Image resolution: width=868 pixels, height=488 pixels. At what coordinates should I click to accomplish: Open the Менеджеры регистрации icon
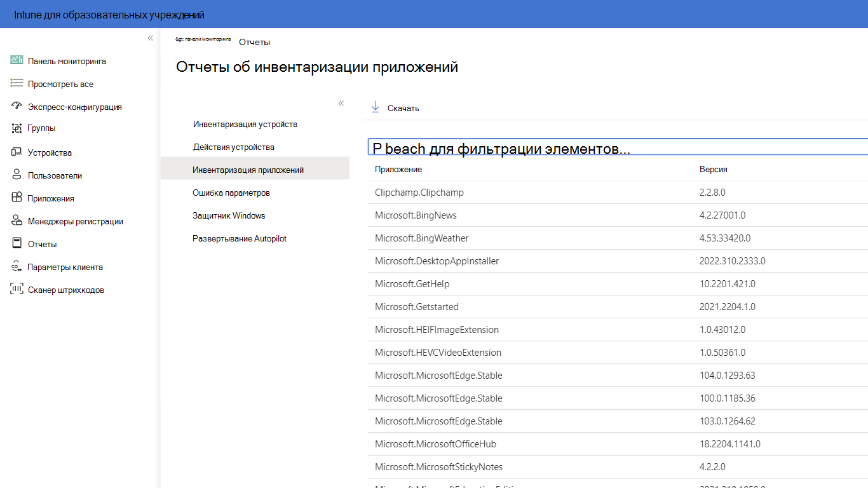tap(17, 220)
